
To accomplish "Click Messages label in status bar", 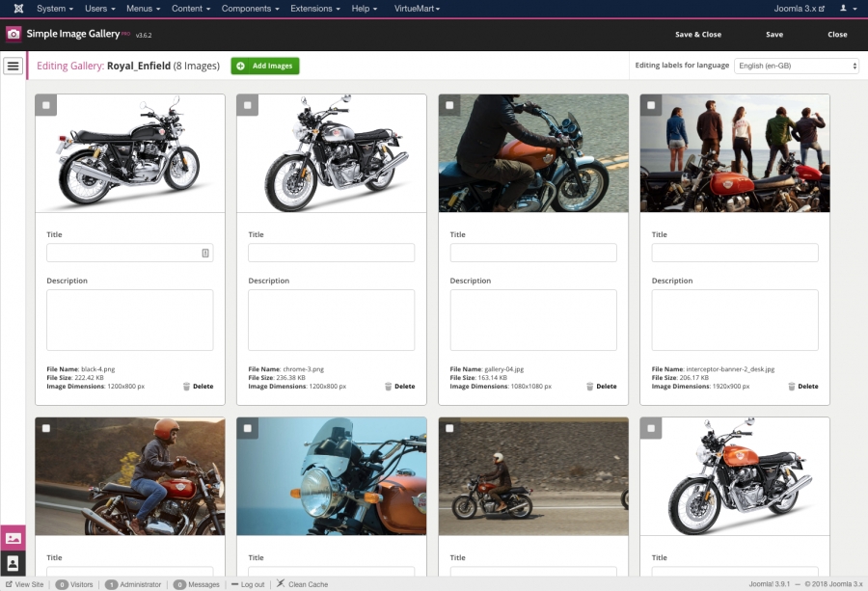I will (x=203, y=584).
